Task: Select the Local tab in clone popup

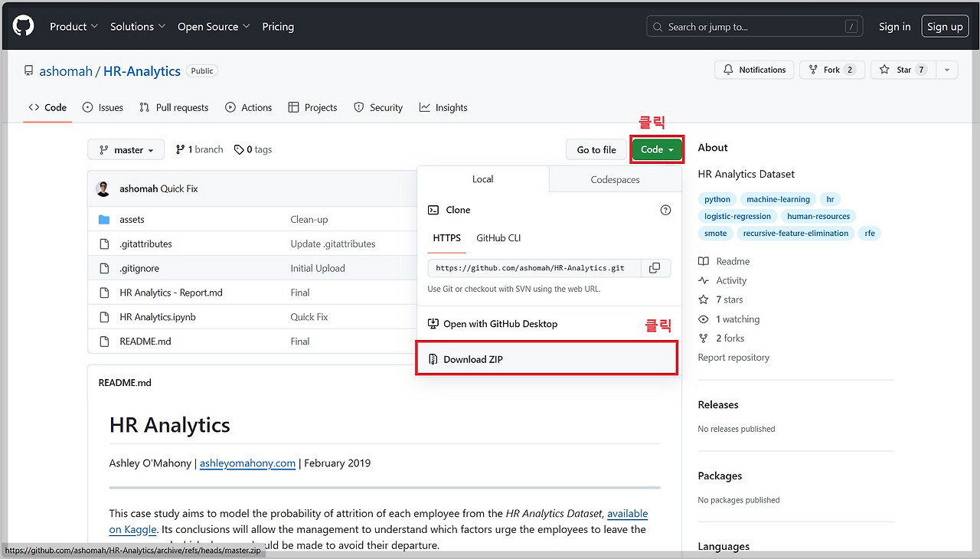Action: pos(483,179)
